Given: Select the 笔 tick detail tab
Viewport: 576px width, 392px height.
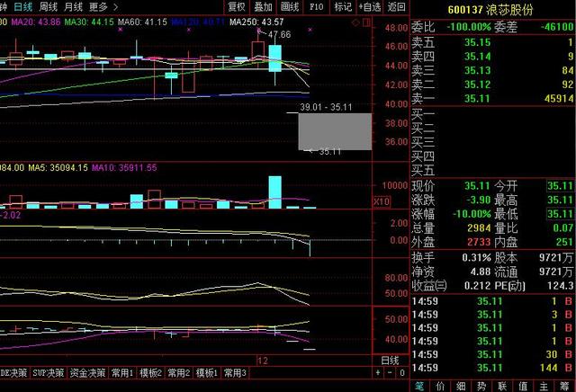Looking at the screenshot, I should [420, 386].
